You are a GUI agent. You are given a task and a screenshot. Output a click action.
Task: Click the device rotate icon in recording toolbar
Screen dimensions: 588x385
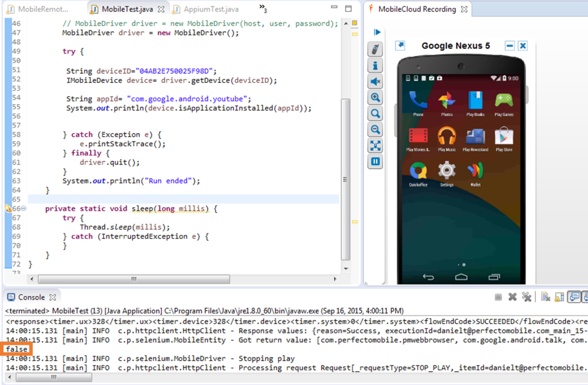point(375,49)
